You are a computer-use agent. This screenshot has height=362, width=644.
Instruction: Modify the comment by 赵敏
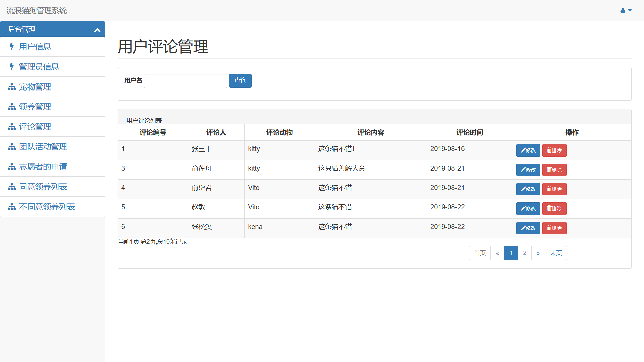(x=528, y=209)
